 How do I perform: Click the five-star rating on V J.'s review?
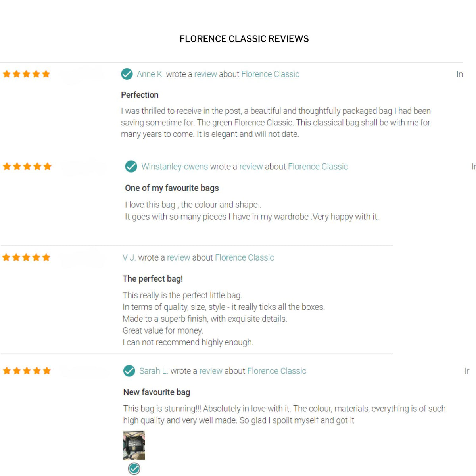tap(26, 257)
